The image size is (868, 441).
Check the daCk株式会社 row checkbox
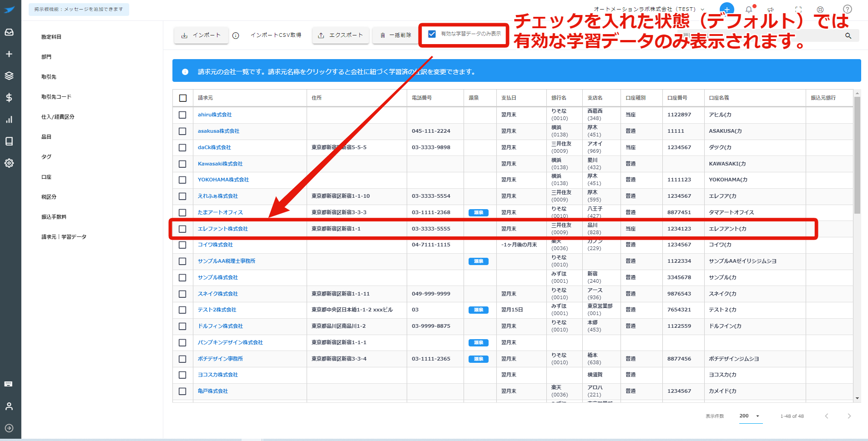182,148
